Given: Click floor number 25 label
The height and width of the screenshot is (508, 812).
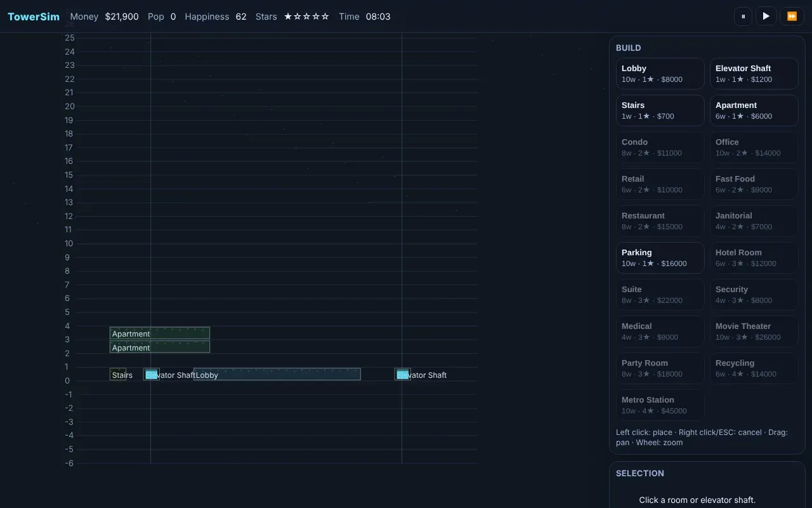Looking at the screenshot, I should pos(70,38).
